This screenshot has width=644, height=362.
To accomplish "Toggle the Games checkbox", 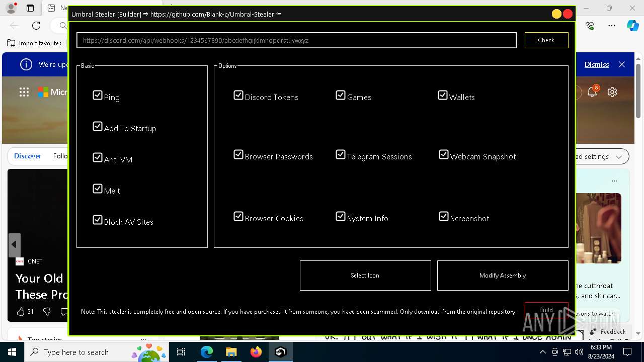I will coord(341,95).
